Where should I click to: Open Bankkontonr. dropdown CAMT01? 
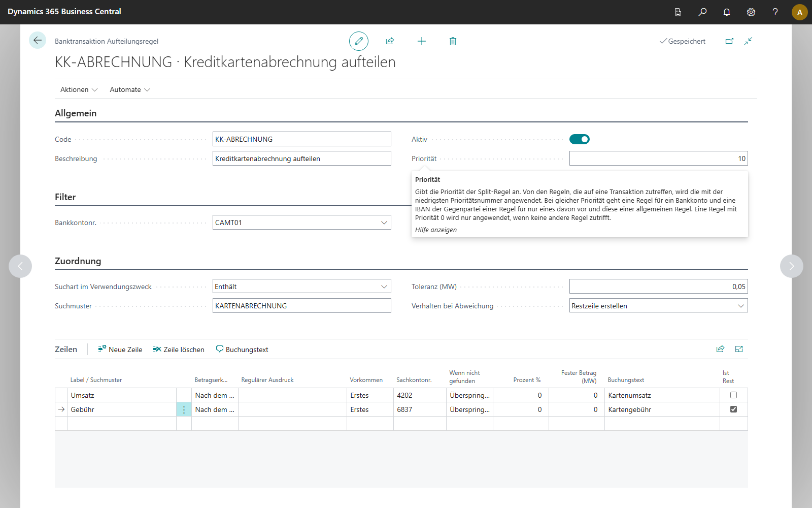pos(384,223)
